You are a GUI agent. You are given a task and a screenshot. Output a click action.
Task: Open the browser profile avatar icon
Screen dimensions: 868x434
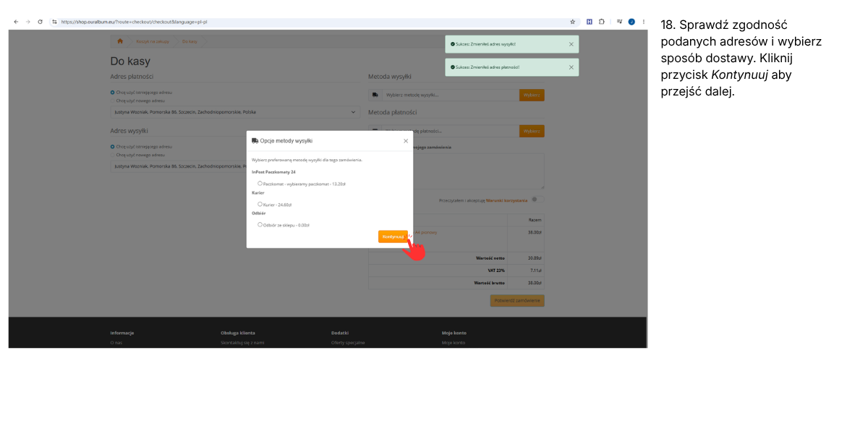coord(631,22)
